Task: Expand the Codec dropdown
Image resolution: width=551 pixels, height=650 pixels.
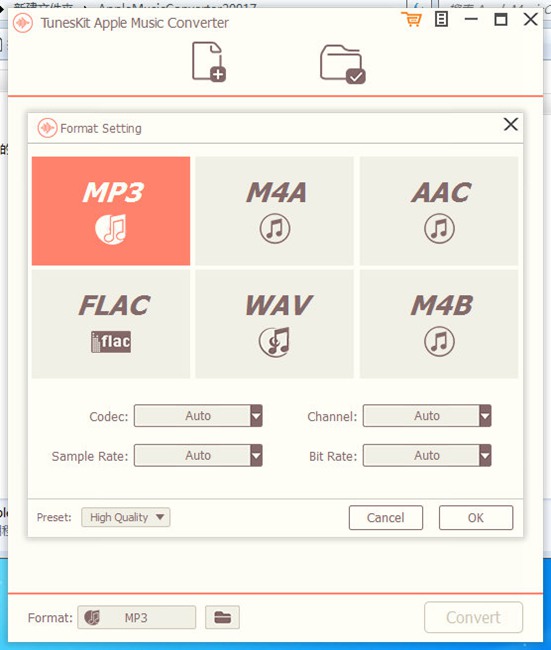Action: 198,416
